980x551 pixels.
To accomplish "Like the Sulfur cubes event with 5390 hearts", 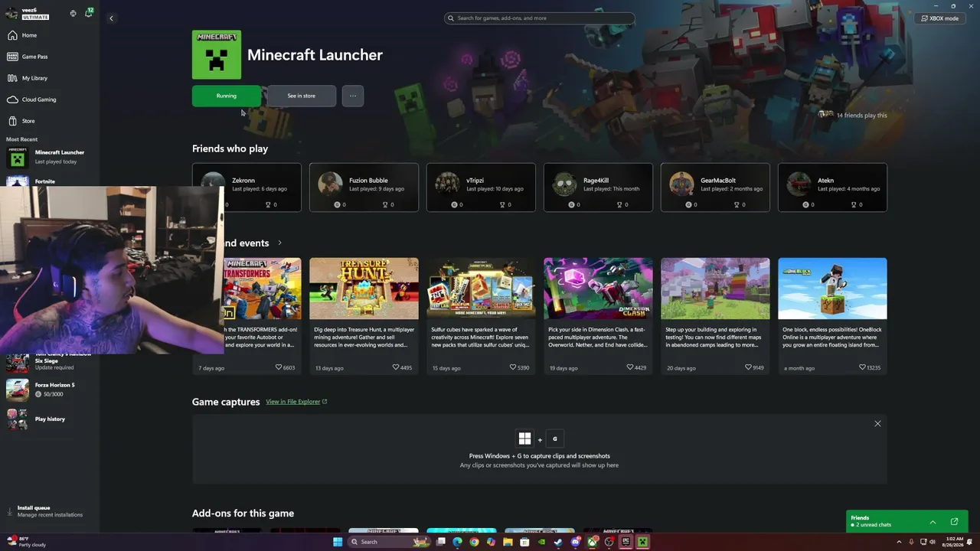I will (513, 368).
